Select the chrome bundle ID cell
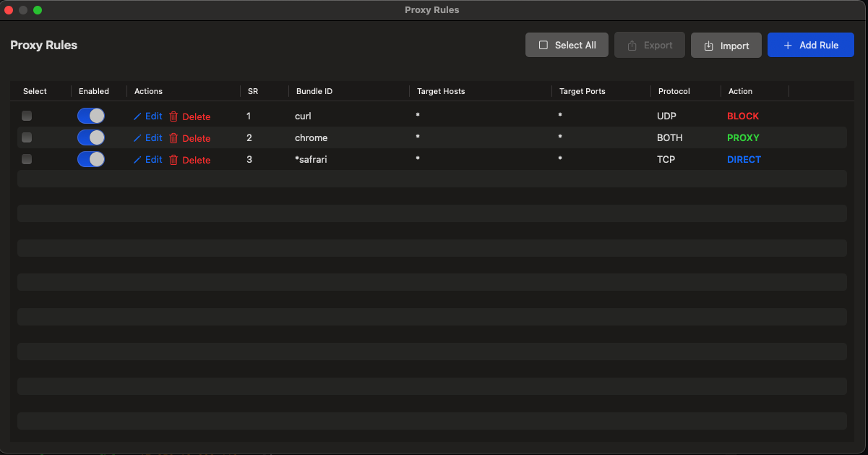Viewport: 868px width, 455px height. click(311, 137)
